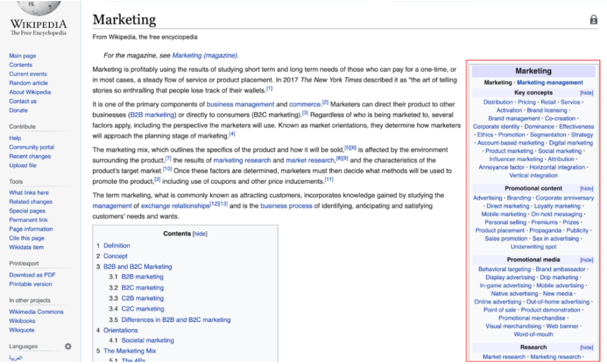Go to Main page in sidebar

click(x=23, y=56)
